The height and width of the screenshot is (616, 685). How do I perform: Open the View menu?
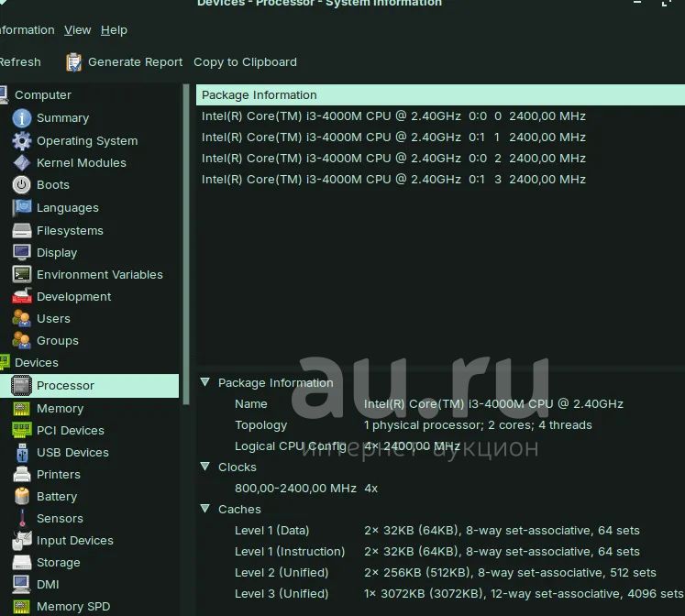tap(77, 30)
